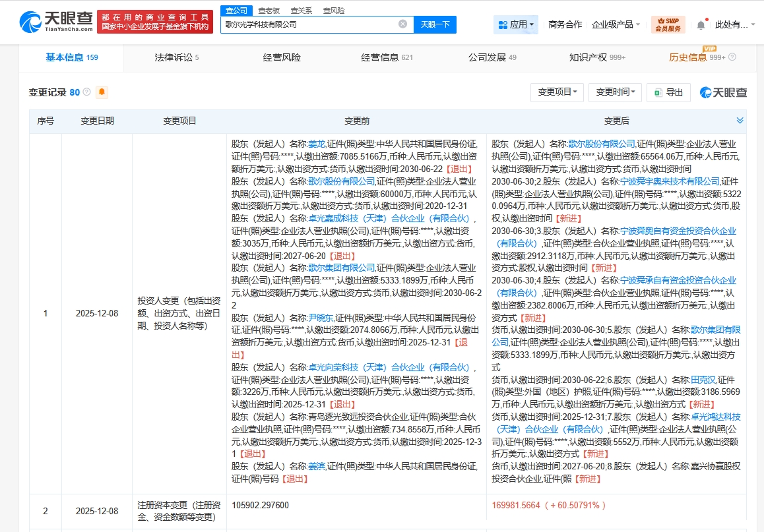Click the 天眼一下 search button
The width and height of the screenshot is (764, 532).
[435, 24]
